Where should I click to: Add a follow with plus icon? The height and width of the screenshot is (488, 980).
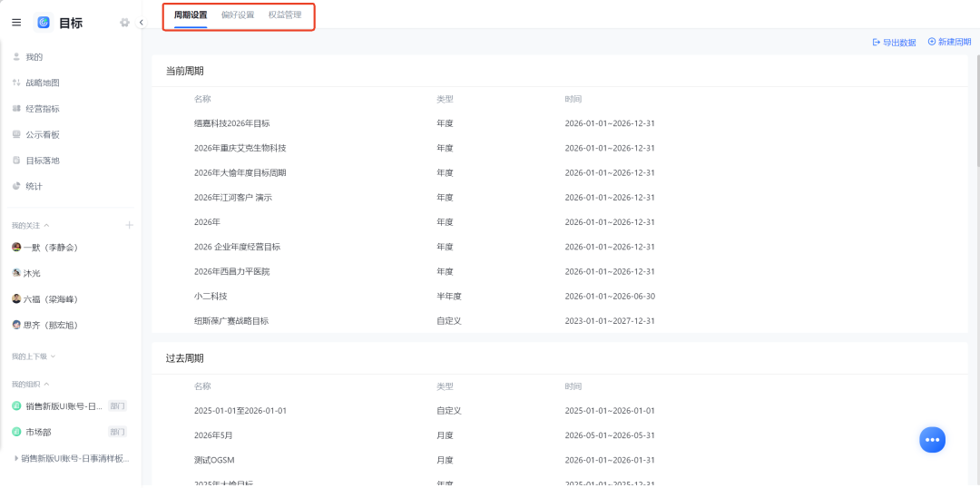pos(130,225)
